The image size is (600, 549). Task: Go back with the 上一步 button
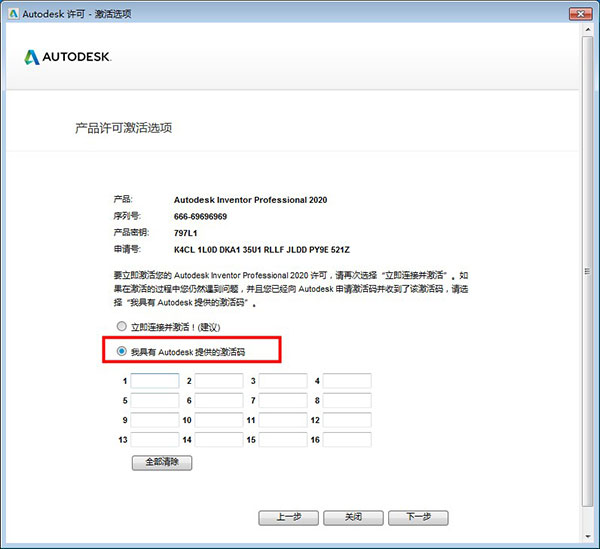[288, 517]
